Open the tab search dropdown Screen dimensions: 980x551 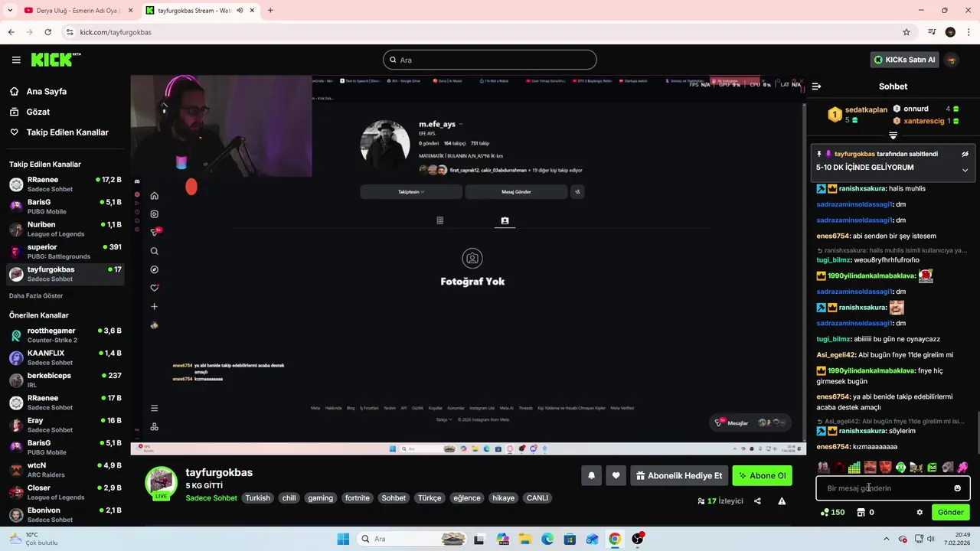[10, 11]
